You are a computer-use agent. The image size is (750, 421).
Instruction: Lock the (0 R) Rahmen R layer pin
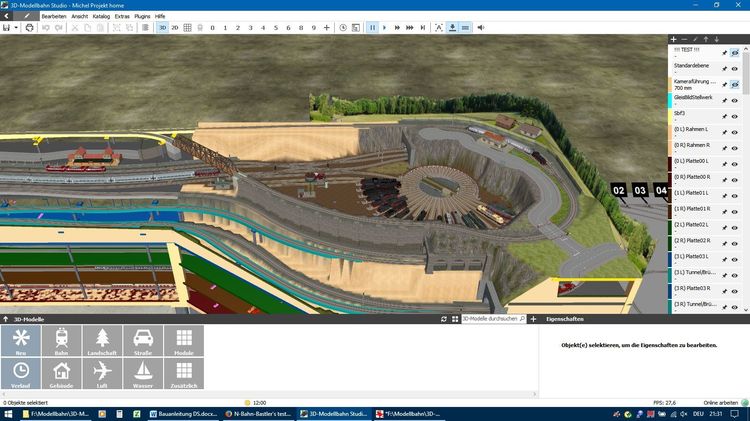(725, 148)
